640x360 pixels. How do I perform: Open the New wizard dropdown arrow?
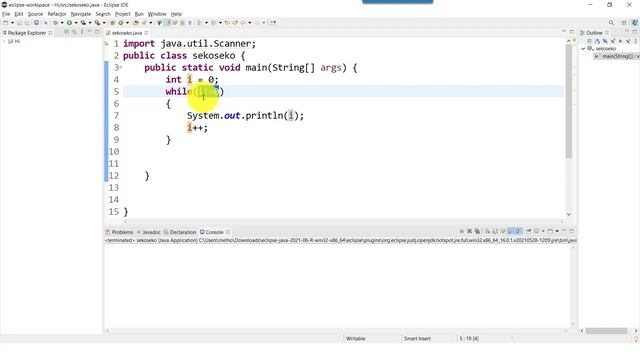(12, 23)
